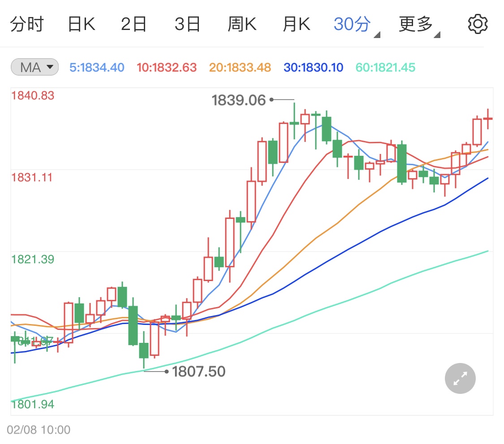This screenshot has height=444, width=504.
Task: Click the 1839.06 high price marker
Action: 239,100
